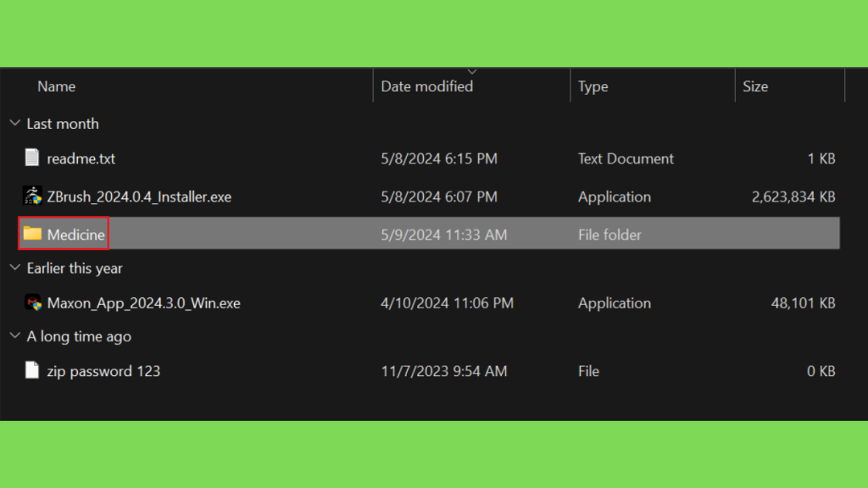Click the Maxon App installer icon

point(33,302)
